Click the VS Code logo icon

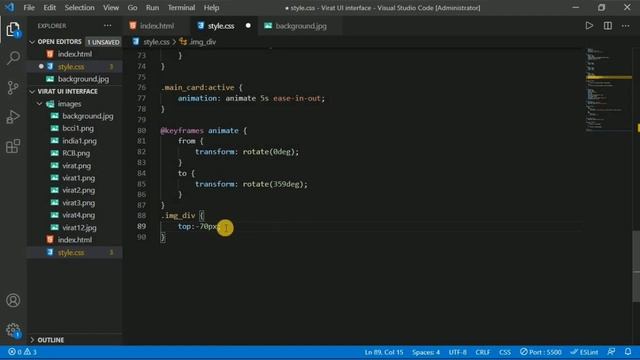pyautogui.click(x=9, y=7)
